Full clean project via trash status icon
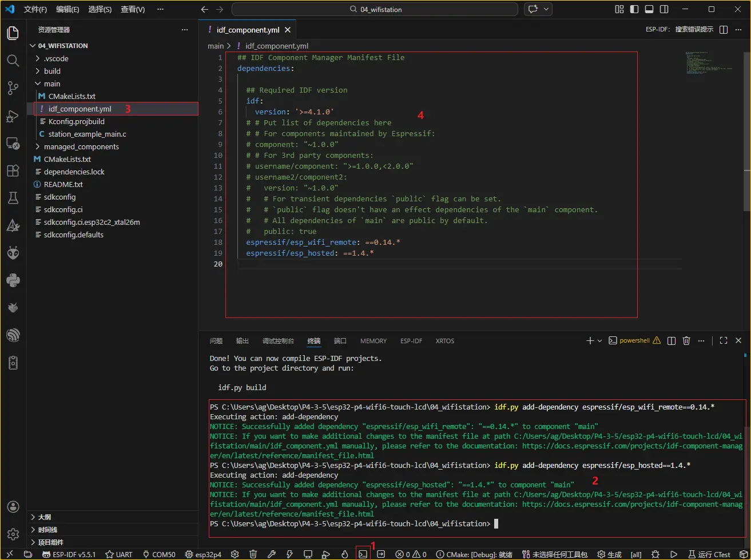Image resolution: width=751 pixels, height=560 pixels. [253, 553]
